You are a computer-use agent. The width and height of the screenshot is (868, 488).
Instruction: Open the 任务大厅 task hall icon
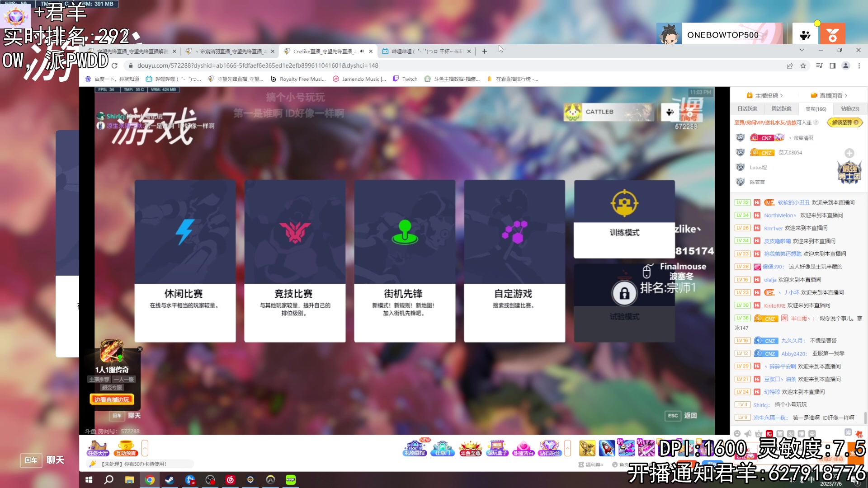click(x=98, y=448)
